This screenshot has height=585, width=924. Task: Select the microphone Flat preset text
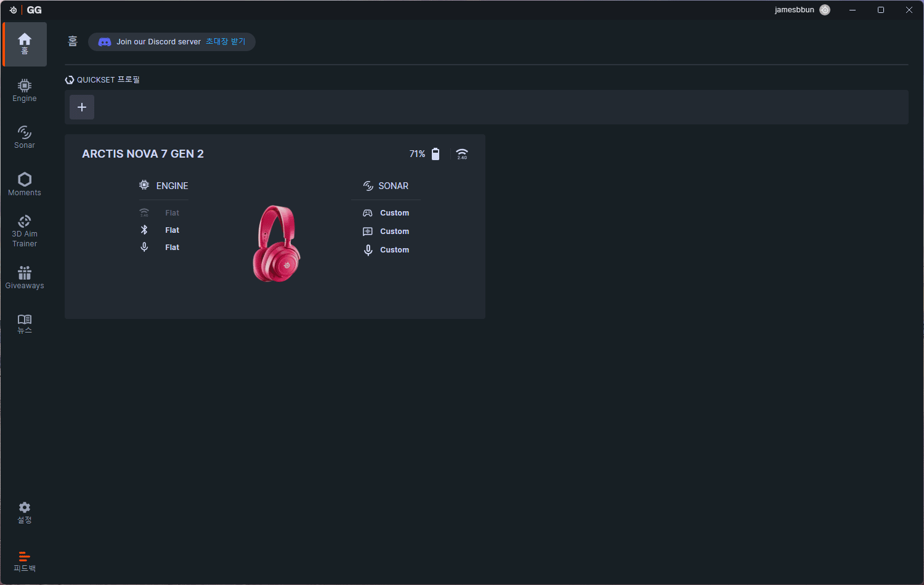tap(172, 248)
